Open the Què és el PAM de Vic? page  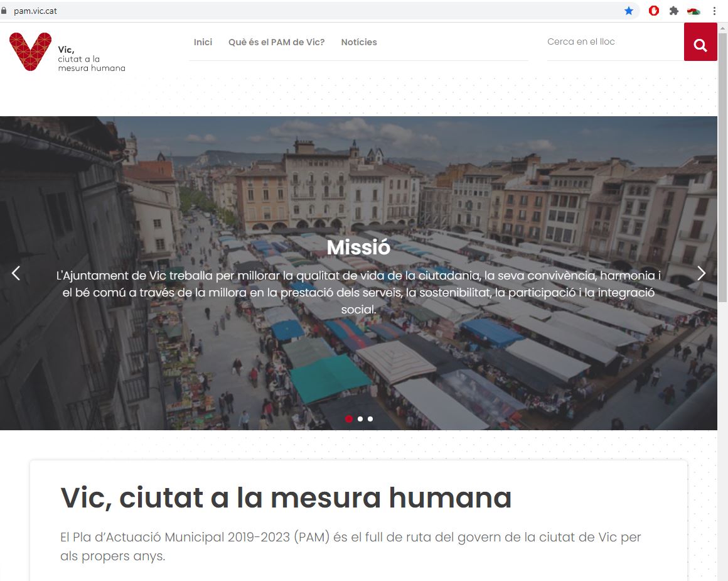click(x=276, y=42)
